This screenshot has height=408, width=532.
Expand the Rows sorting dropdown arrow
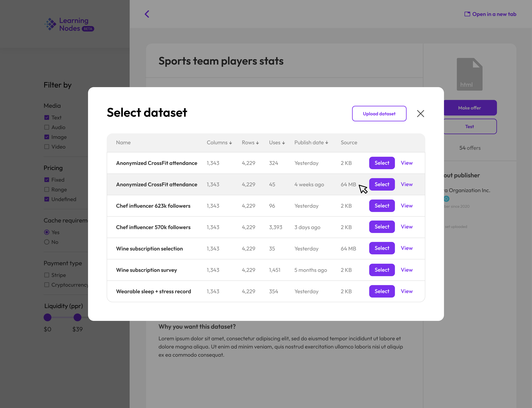(x=257, y=143)
